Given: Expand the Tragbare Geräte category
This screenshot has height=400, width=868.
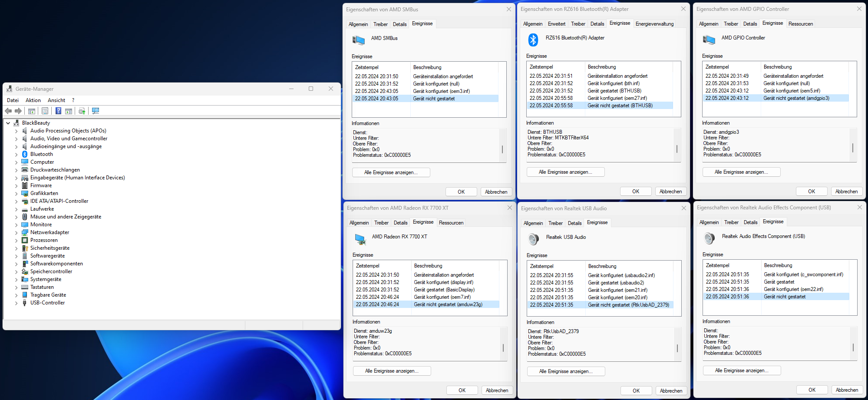Looking at the screenshot, I should (x=17, y=295).
